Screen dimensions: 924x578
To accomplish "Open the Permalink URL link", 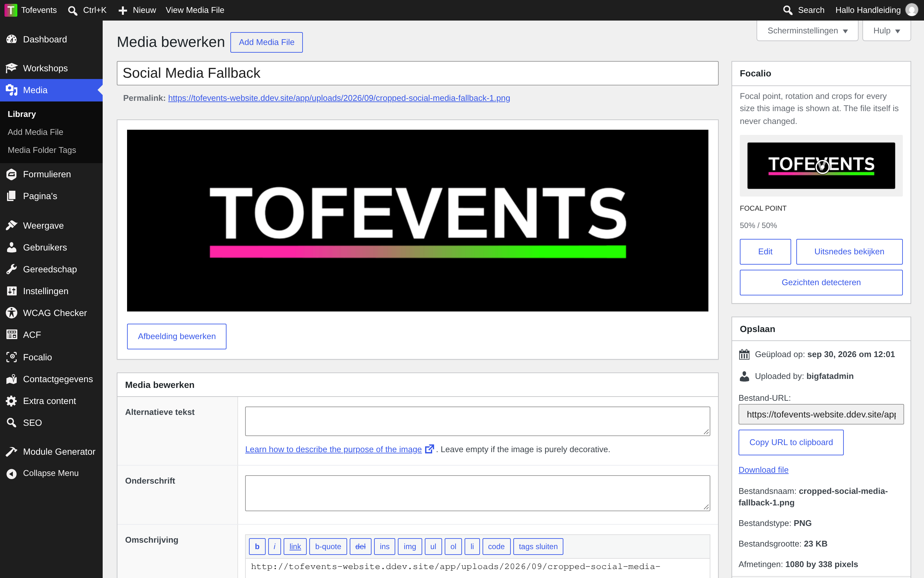I will click(339, 98).
